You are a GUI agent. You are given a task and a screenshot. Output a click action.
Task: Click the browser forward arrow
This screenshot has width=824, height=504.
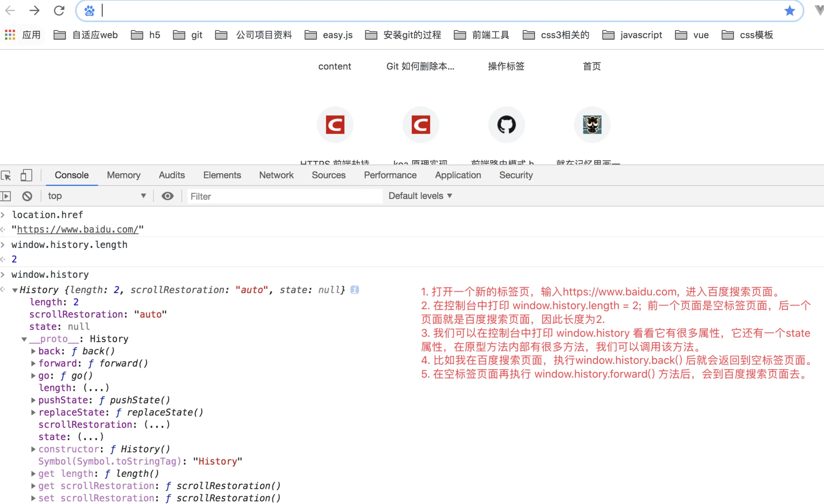point(34,11)
